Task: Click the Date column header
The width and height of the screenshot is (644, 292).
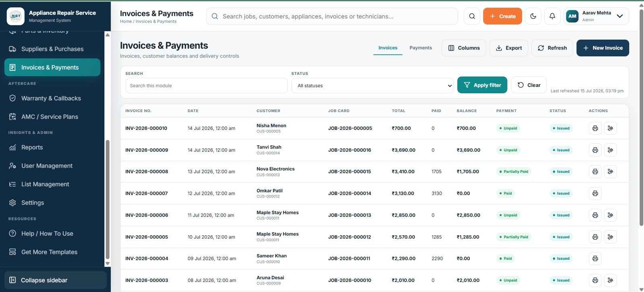Action: [x=193, y=111]
